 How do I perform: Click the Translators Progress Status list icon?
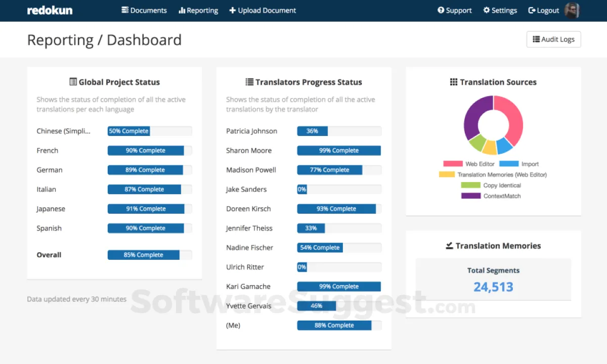249,82
